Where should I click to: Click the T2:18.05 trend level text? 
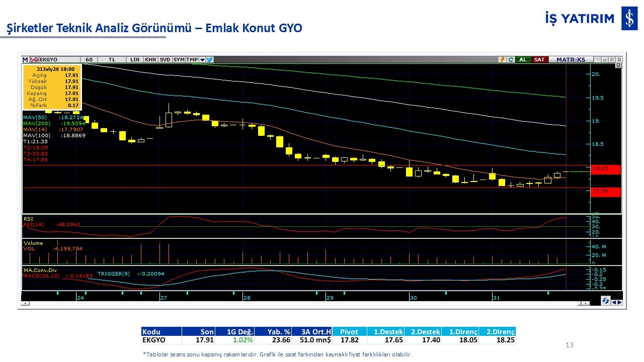point(35,148)
